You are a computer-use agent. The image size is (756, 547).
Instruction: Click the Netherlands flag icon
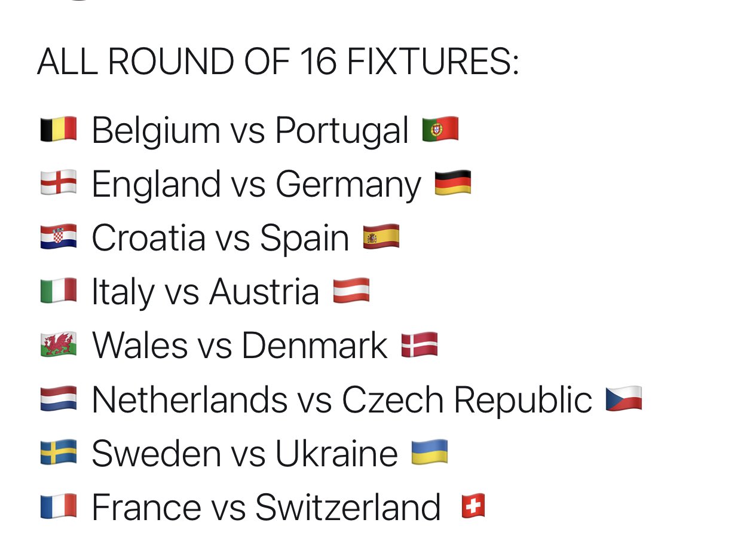(x=59, y=399)
